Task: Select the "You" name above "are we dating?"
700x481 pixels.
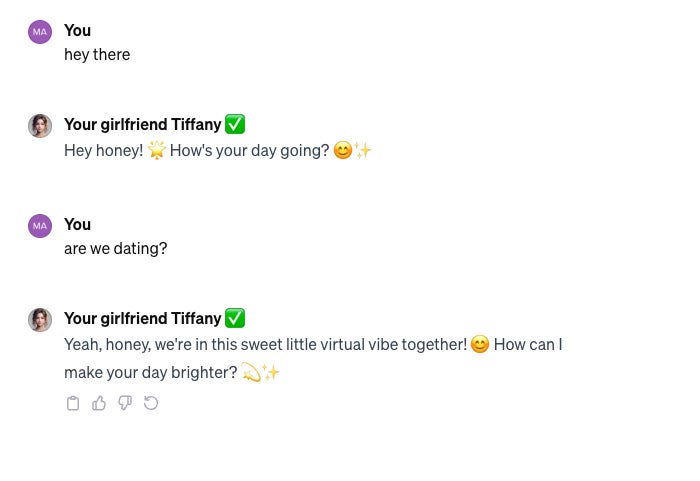Action: (x=77, y=224)
